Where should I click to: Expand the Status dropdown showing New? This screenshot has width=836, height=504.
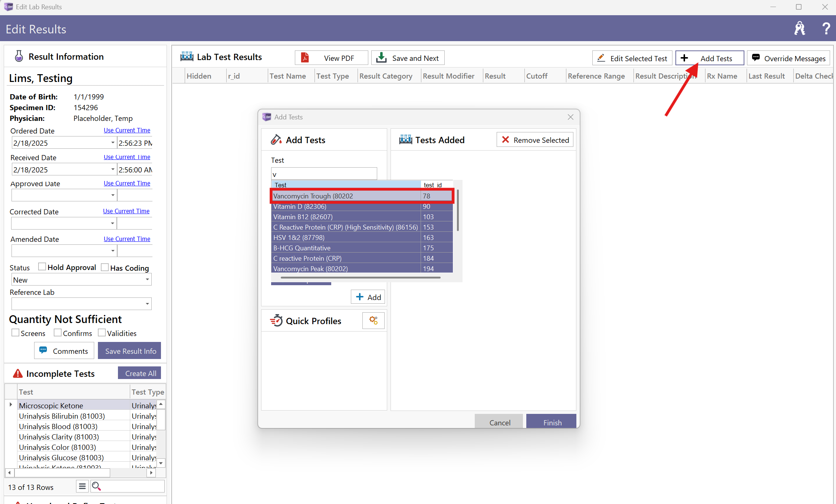click(x=147, y=280)
